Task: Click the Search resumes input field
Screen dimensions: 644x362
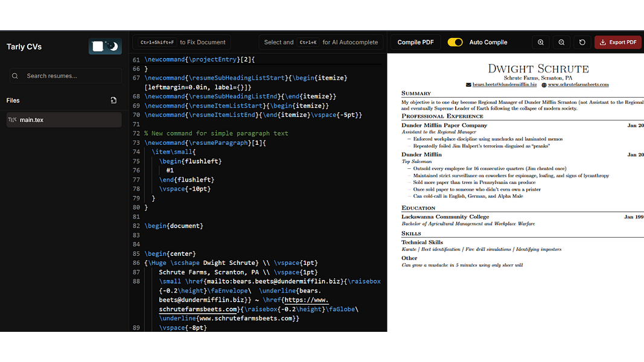Action: coord(66,76)
